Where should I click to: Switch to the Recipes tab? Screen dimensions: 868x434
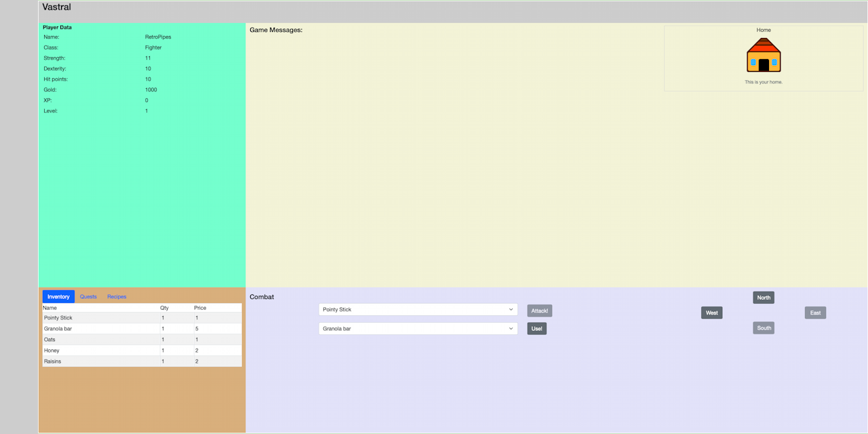click(x=117, y=296)
